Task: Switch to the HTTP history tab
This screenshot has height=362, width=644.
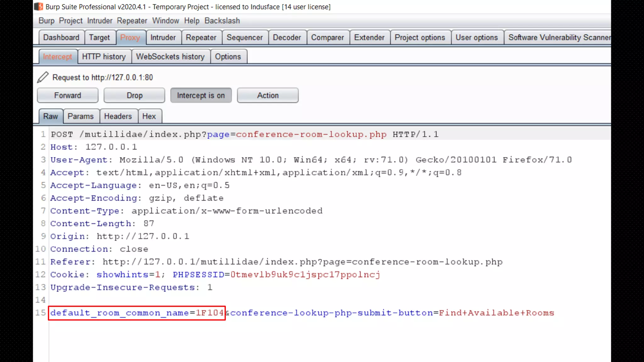Action: click(x=104, y=57)
